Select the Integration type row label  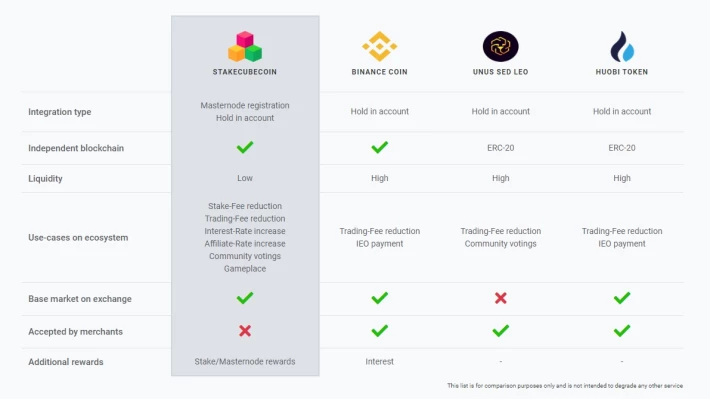tap(59, 112)
